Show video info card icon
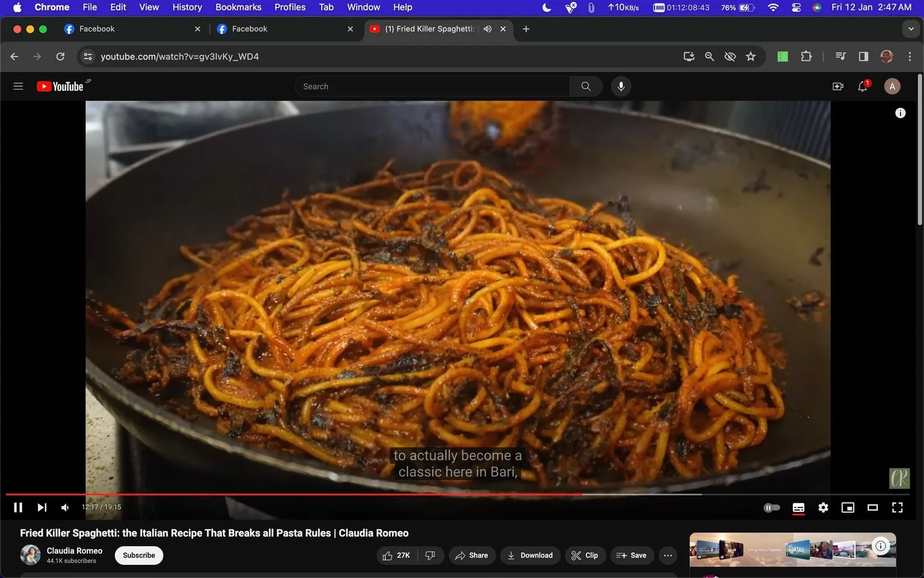This screenshot has height=578, width=924. (900, 113)
